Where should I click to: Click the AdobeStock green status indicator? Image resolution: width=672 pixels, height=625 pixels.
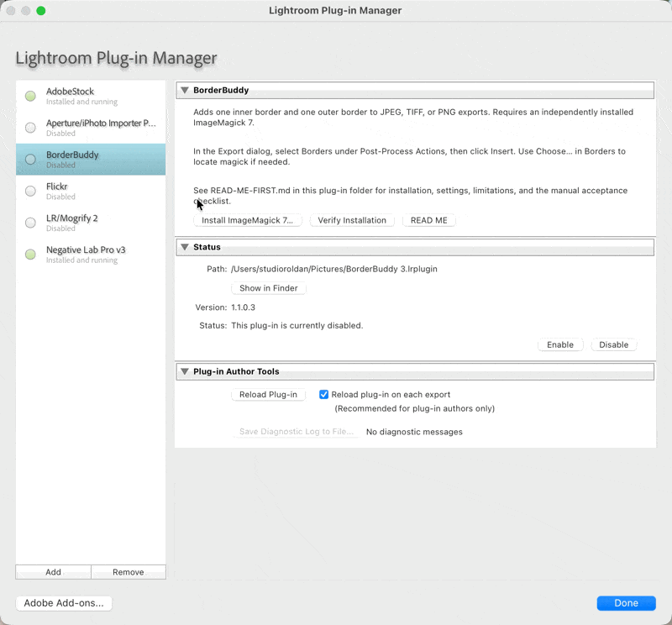click(30, 96)
